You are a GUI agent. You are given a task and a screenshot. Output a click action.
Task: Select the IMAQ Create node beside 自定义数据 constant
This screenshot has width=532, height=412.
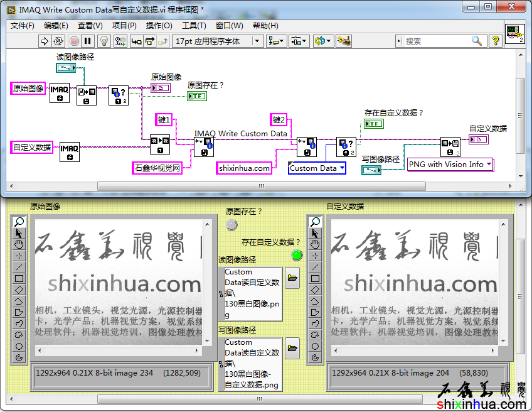coord(70,152)
